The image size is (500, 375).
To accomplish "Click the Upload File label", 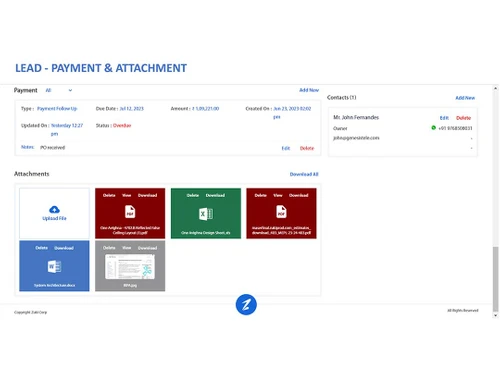I will (x=54, y=218).
